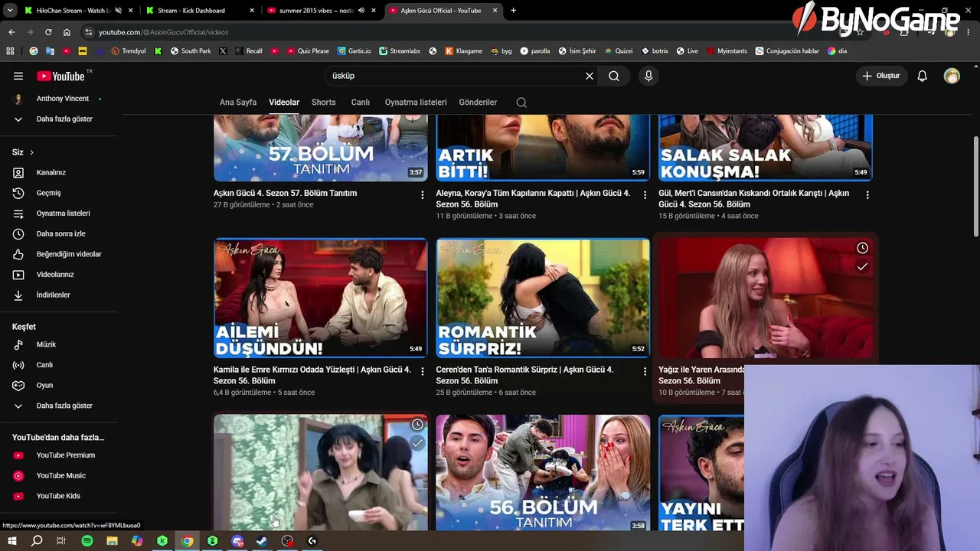Viewport: 980px width, 551px height.
Task: Open a new browser tab
Action: coord(513,11)
